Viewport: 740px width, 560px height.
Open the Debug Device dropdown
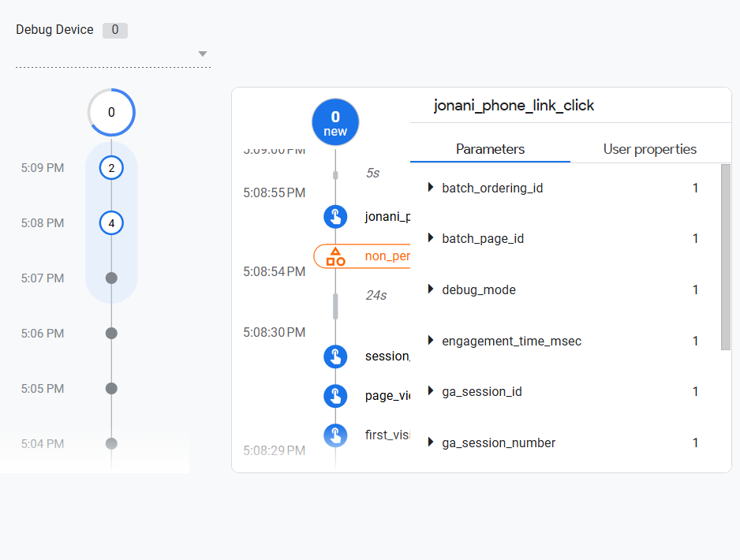click(203, 54)
